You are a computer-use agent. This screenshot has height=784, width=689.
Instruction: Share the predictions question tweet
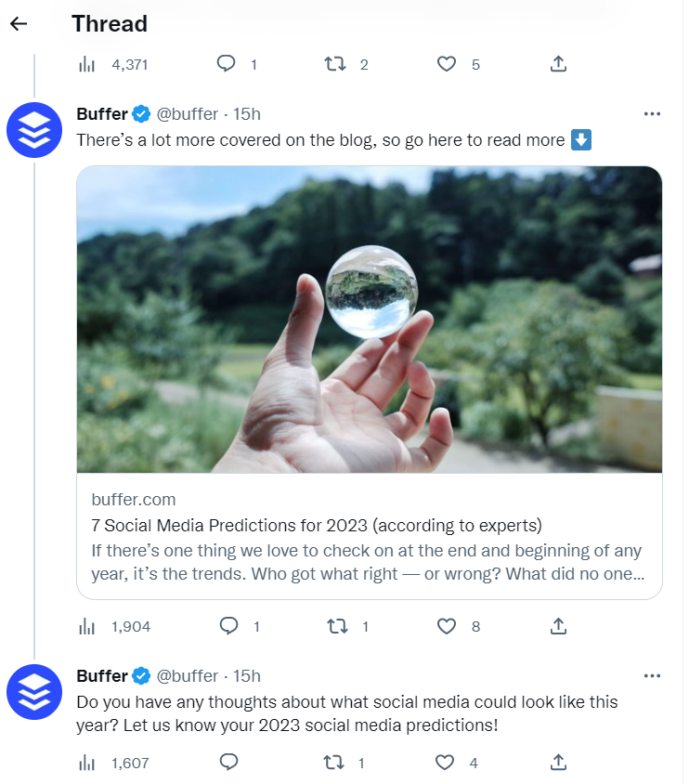[x=558, y=763]
